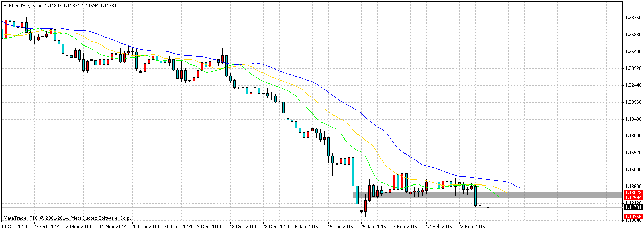Click the 1.18000 price scale label
Viewport: 644px width, 231px height.
click(633, 136)
